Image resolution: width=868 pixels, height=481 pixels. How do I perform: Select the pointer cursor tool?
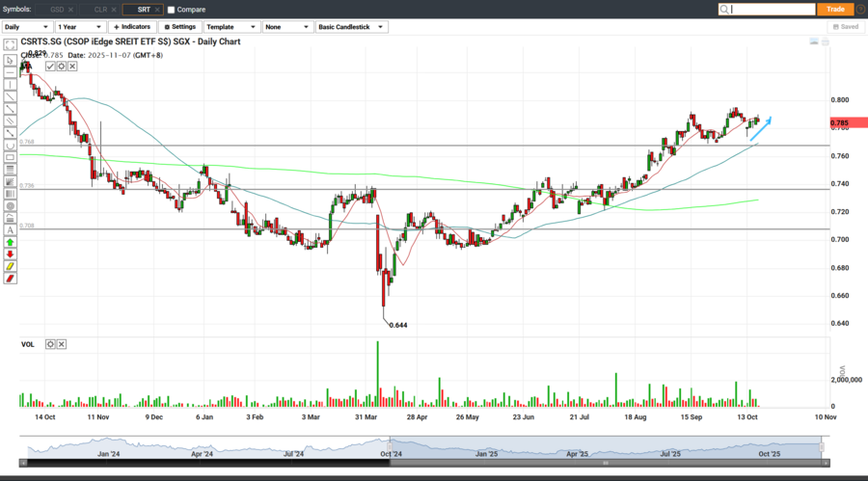pos(11,60)
